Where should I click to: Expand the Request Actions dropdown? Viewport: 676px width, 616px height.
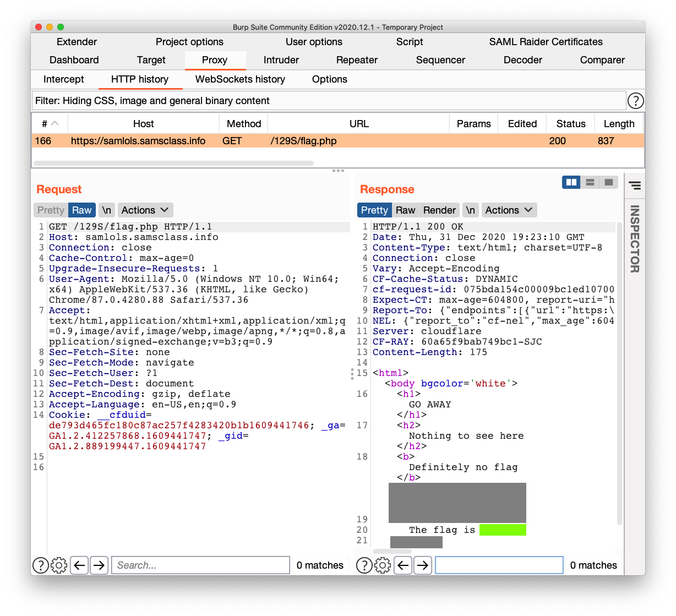[x=145, y=210]
